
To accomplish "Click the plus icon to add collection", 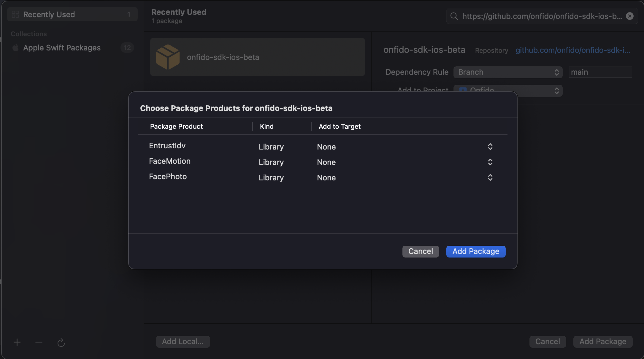I will (x=17, y=342).
